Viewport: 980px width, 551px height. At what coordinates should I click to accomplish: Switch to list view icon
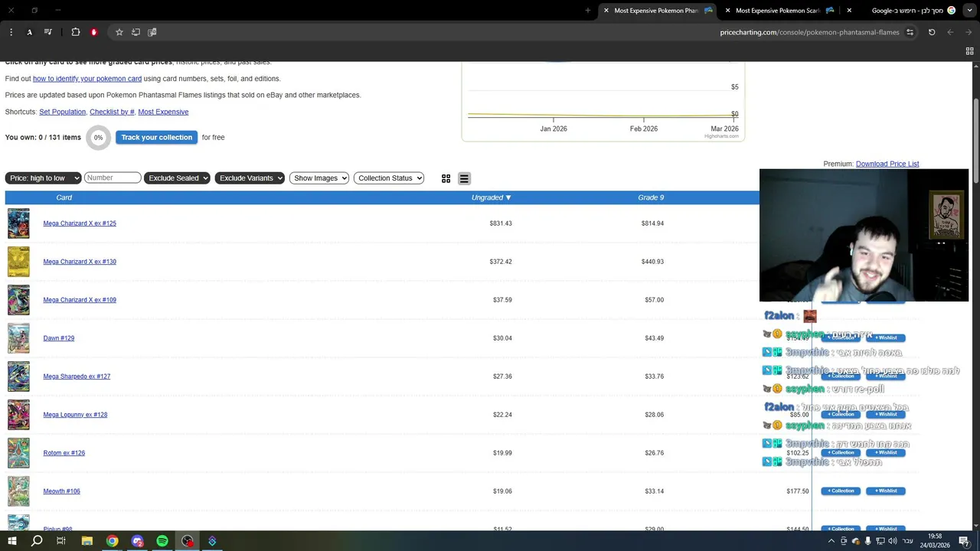464,178
